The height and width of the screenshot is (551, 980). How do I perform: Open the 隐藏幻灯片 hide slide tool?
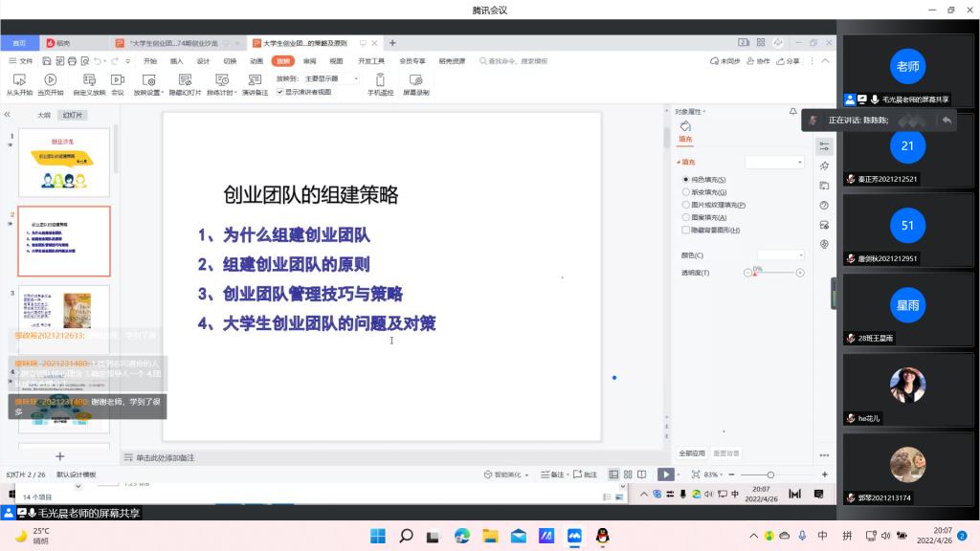(x=185, y=84)
